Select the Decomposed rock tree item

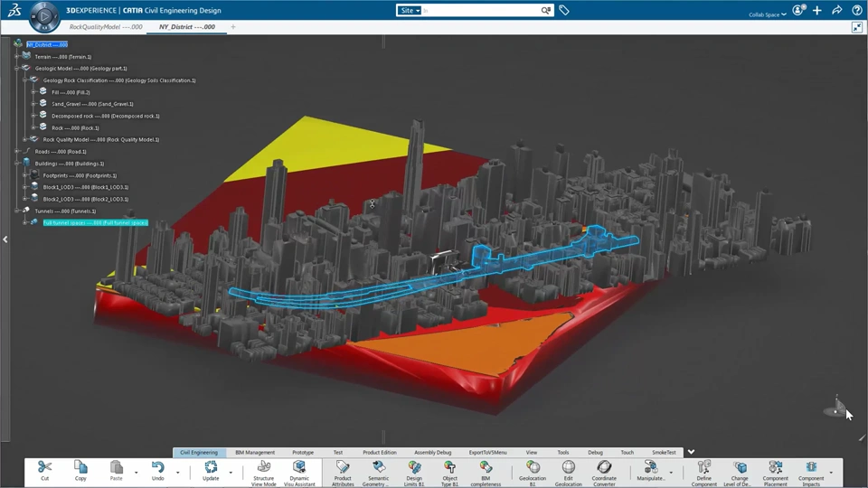[x=105, y=117]
